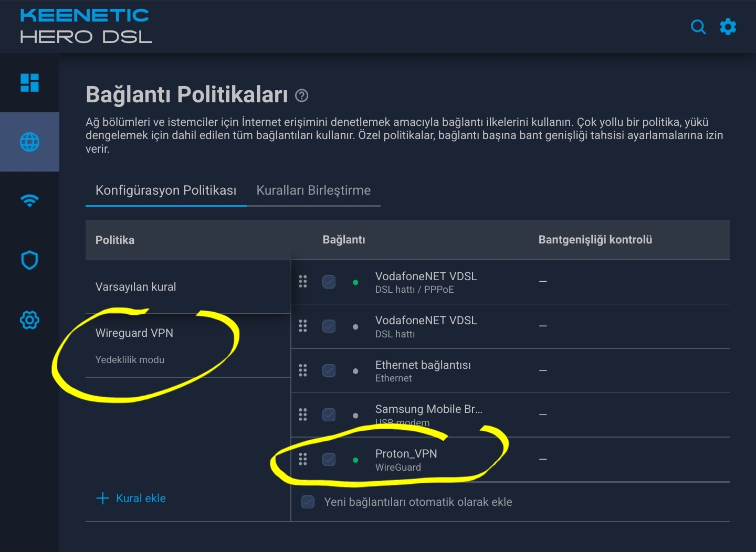The height and width of the screenshot is (552, 756).
Task: Open the shield security section in sidebar
Action: click(x=29, y=260)
